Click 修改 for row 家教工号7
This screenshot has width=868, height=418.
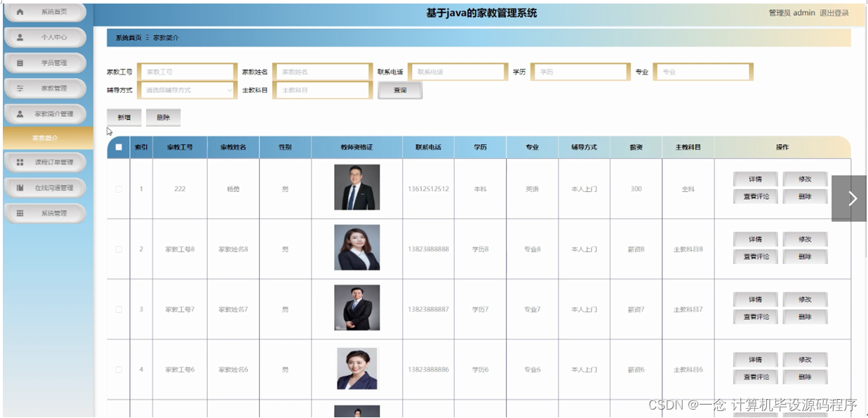805,300
